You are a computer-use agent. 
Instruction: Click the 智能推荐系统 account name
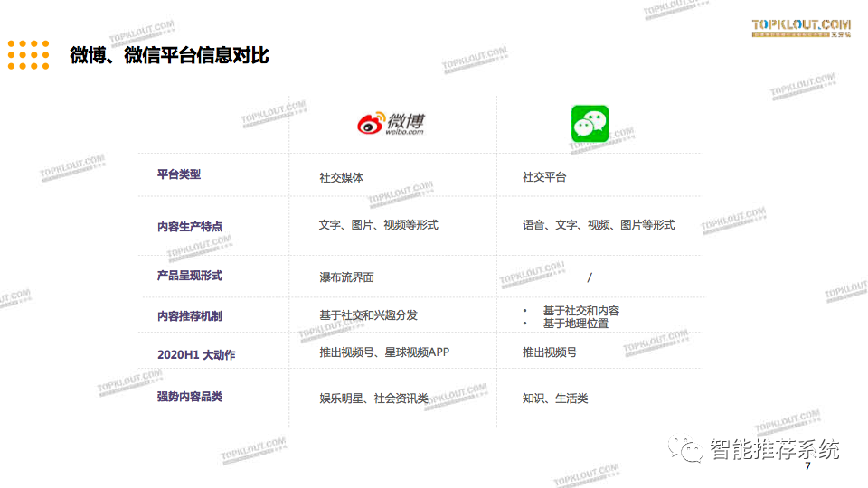click(775, 449)
